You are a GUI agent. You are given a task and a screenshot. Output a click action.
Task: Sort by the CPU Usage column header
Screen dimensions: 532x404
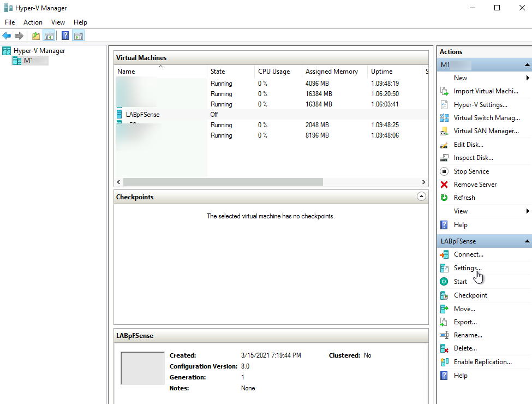coord(278,72)
